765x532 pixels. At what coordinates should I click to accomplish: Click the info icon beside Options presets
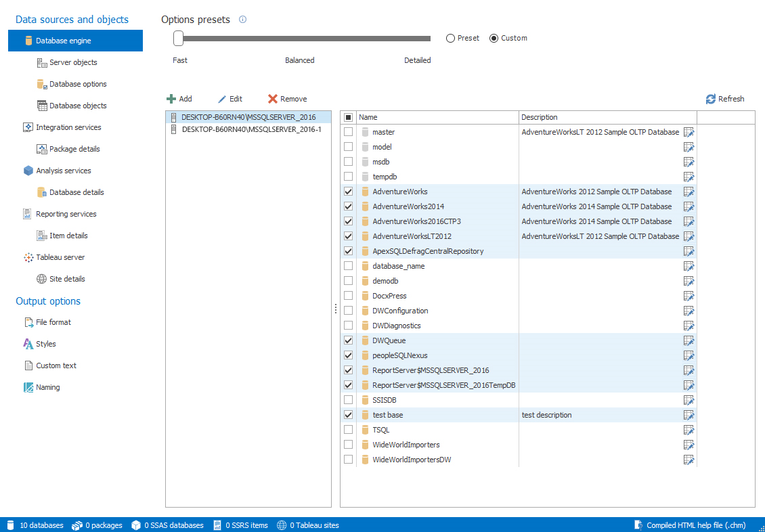[242, 20]
